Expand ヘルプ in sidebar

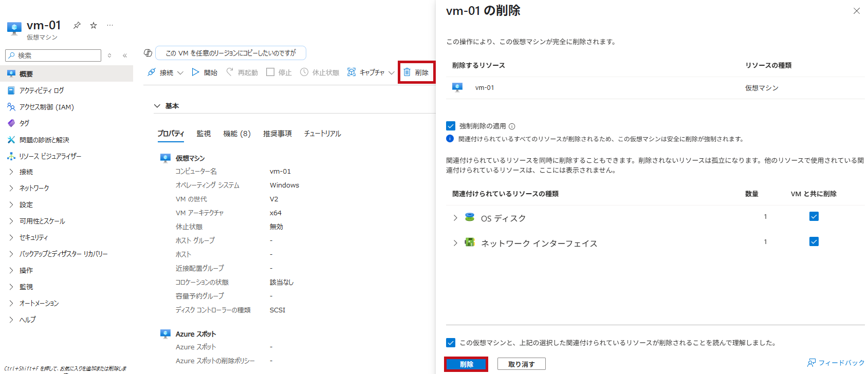click(11, 320)
